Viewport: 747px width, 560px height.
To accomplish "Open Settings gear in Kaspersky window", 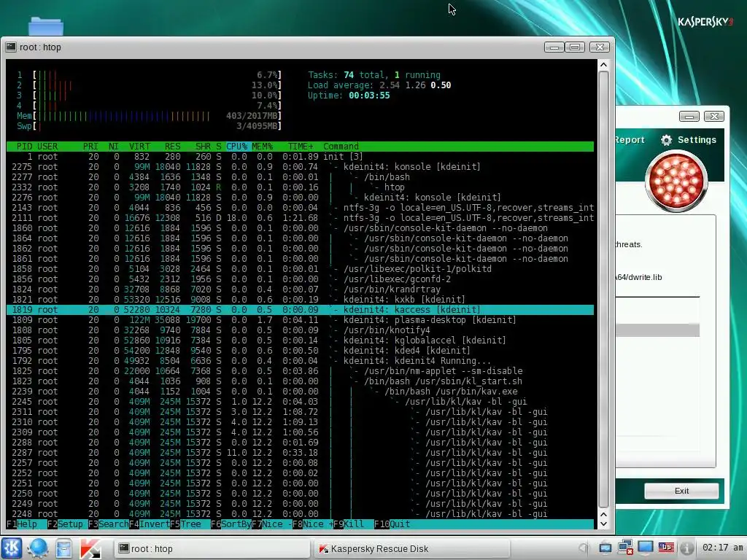I will [x=689, y=139].
